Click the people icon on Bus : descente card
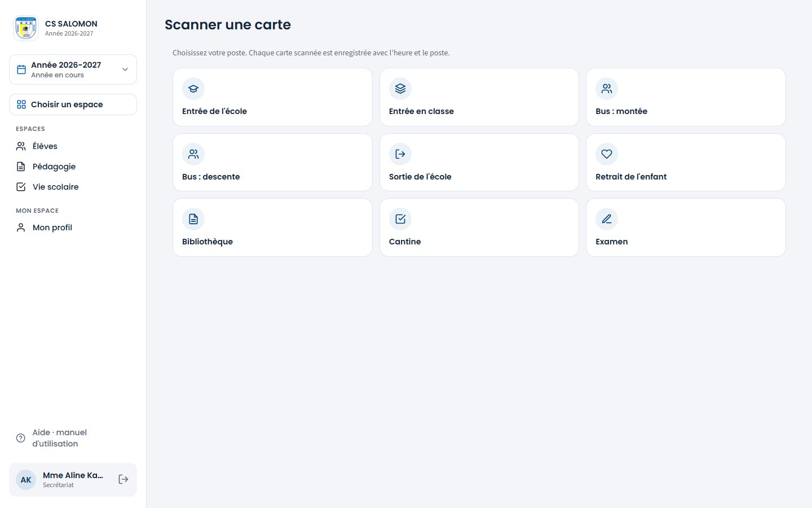The width and height of the screenshot is (812, 508). click(x=193, y=154)
